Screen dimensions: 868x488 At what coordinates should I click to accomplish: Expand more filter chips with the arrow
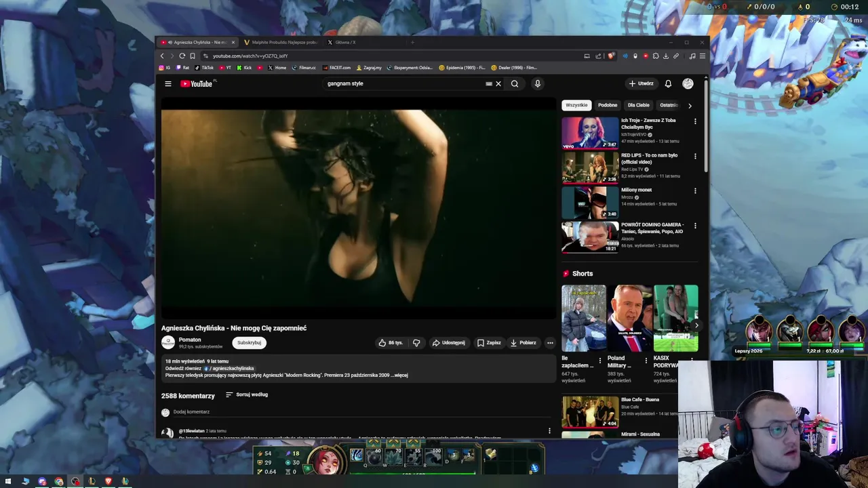coord(690,106)
